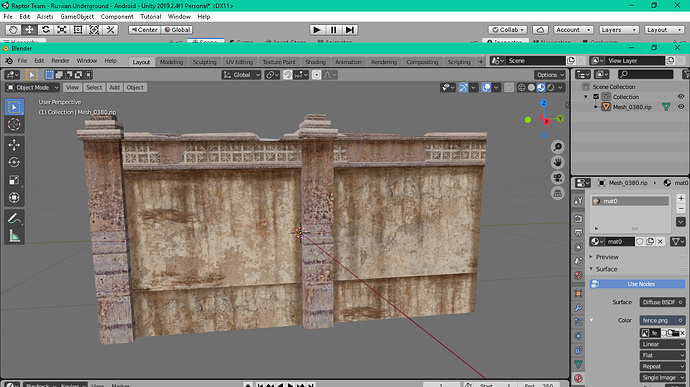The image size is (690, 387).
Task: Choose the Move tool in Blender
Action: 14,145
